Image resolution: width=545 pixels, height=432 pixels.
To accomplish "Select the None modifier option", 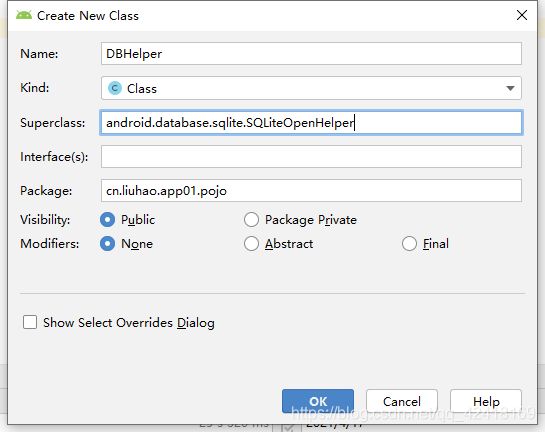I will tap(107, 244).
